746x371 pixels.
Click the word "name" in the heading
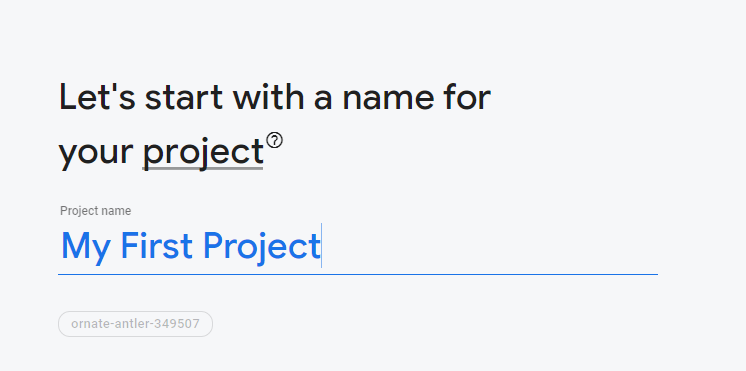tap(388, 100)
